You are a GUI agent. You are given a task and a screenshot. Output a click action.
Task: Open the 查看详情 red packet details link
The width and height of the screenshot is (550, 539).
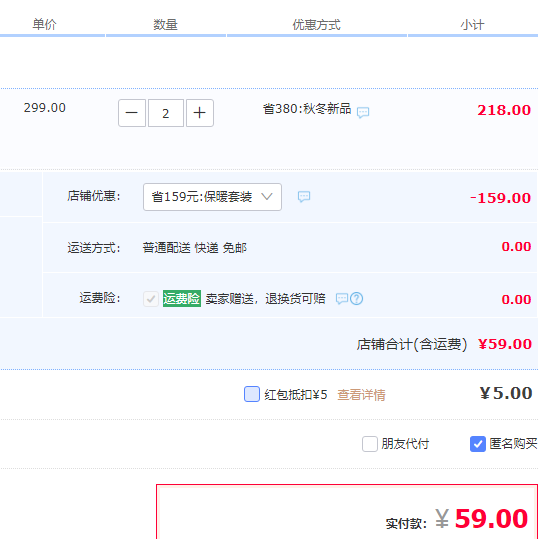[361, 395]
